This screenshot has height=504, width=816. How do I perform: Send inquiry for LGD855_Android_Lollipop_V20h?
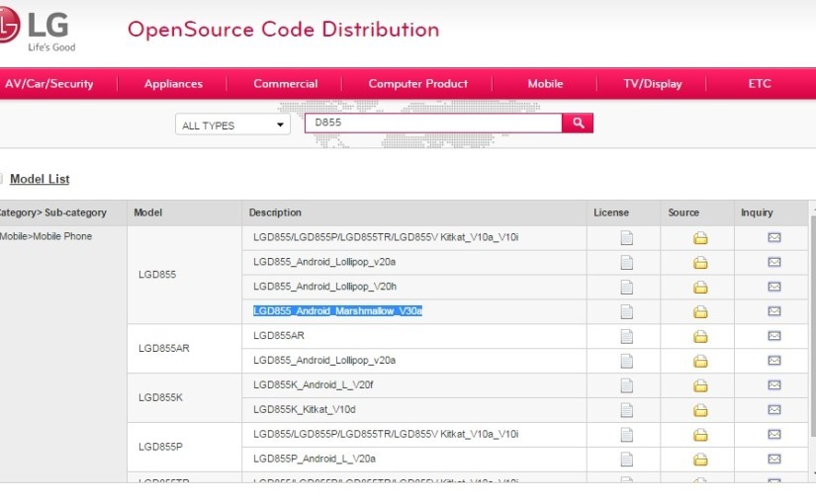[x=773, y=287]
